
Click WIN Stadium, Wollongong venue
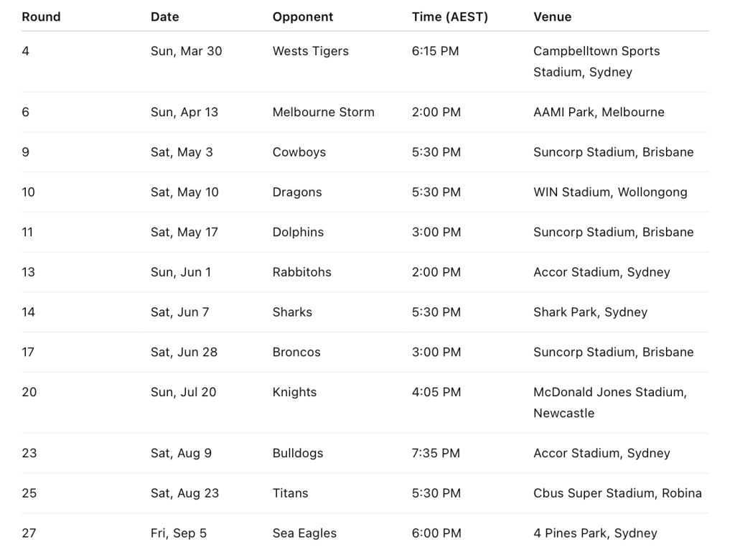click(x=610, y=192)
